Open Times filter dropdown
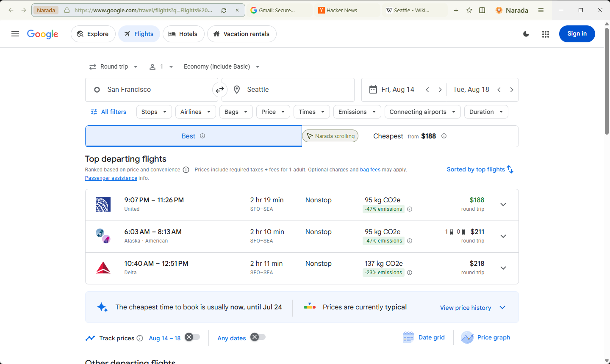This screenshot has height=364, width=610. click(312, 112)
